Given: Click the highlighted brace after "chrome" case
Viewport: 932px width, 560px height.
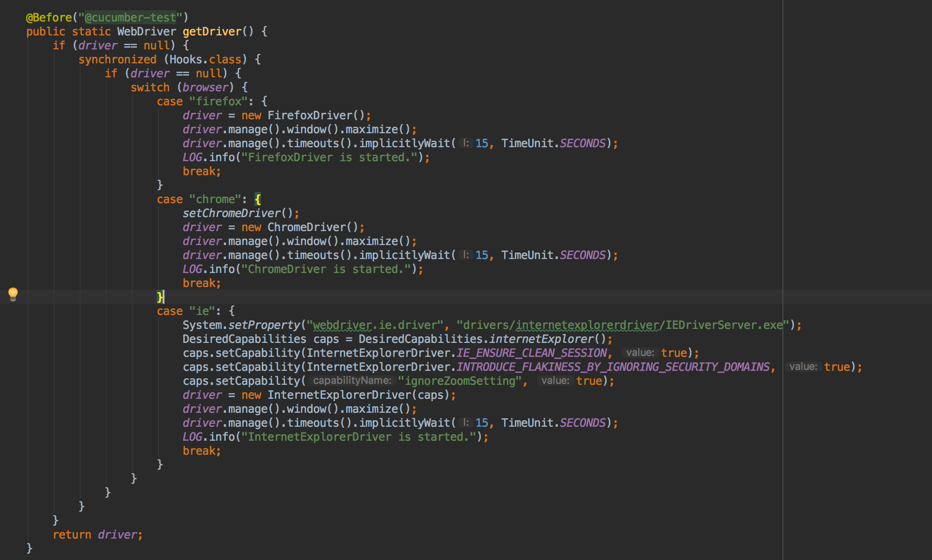Looking at the screenshot, I should [x=258, y=199].
